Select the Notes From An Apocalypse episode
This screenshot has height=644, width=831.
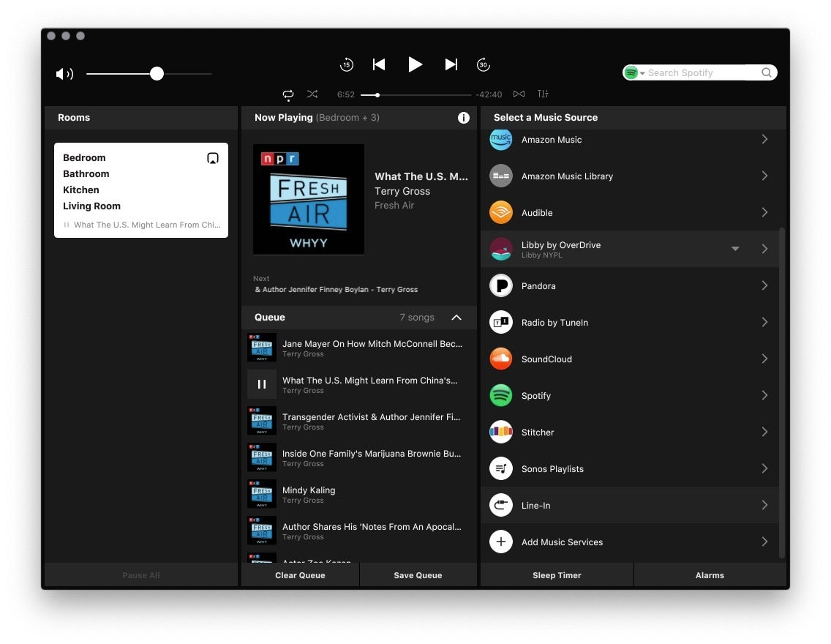click(x=359, y=531)
